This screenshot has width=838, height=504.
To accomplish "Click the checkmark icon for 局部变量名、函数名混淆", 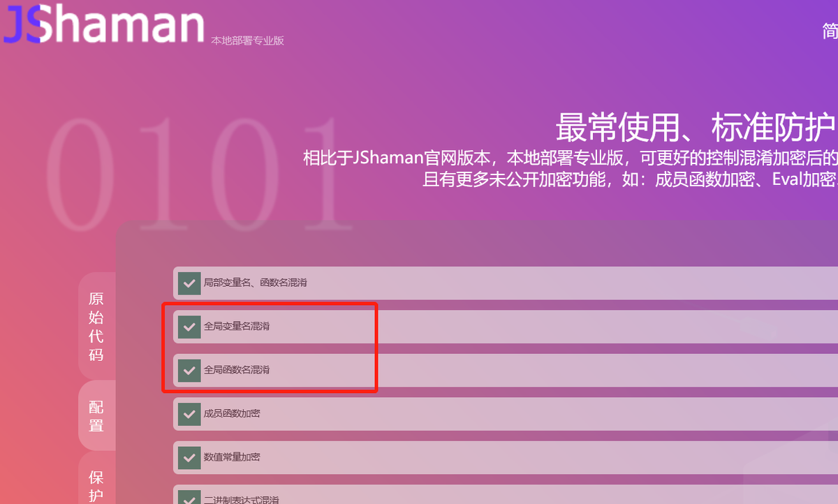I will 189,283.
